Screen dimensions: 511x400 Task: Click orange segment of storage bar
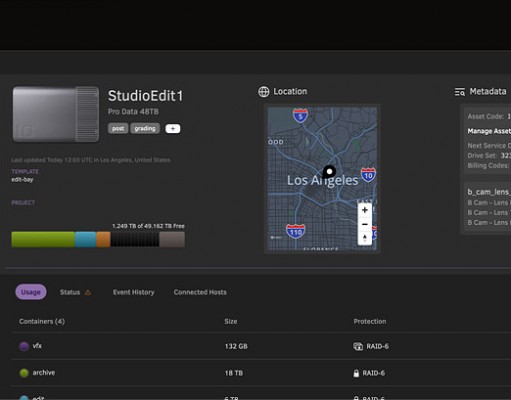103,239
